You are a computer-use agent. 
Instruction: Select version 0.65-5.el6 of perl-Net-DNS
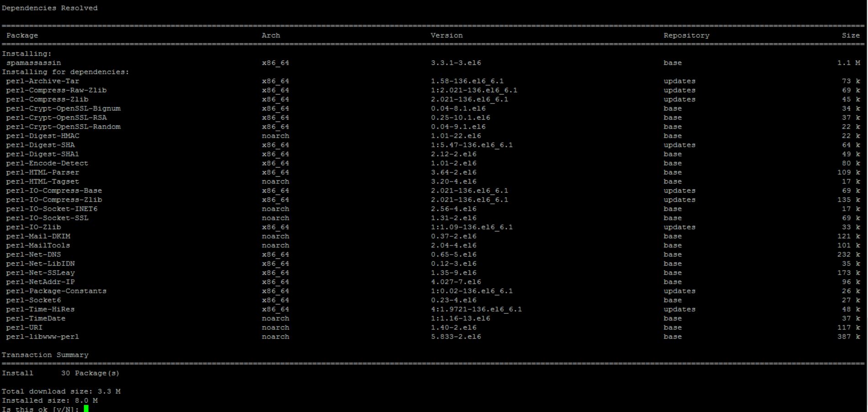pos(454,254)
